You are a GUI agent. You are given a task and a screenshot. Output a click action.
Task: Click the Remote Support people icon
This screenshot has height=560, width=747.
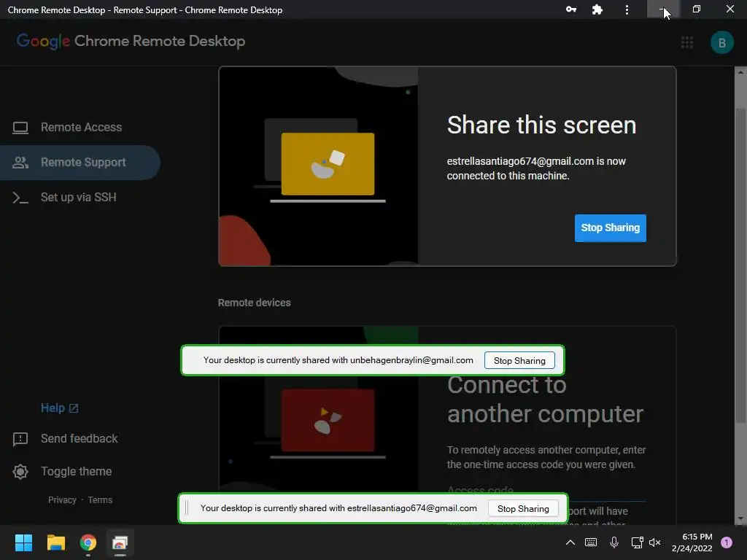[20, 163]
